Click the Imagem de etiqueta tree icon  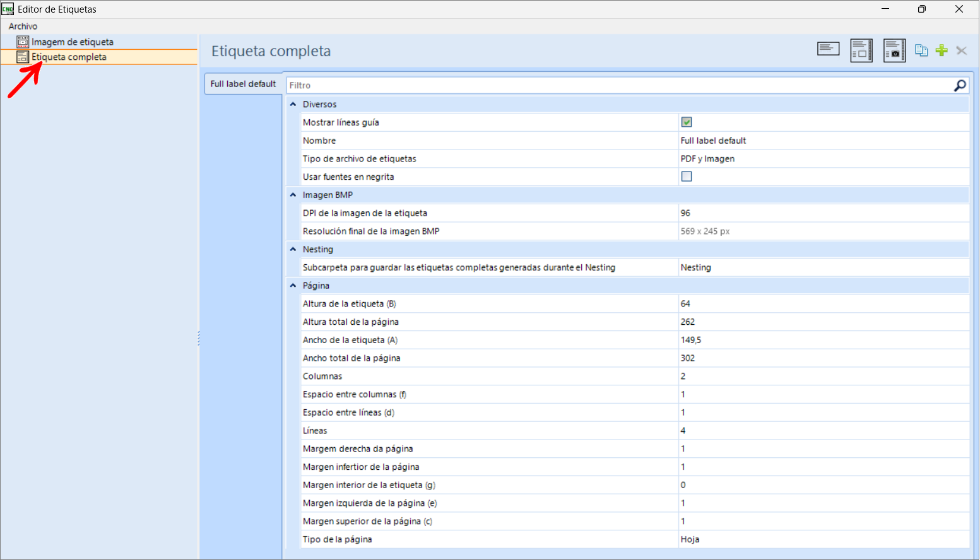point(23,42)
